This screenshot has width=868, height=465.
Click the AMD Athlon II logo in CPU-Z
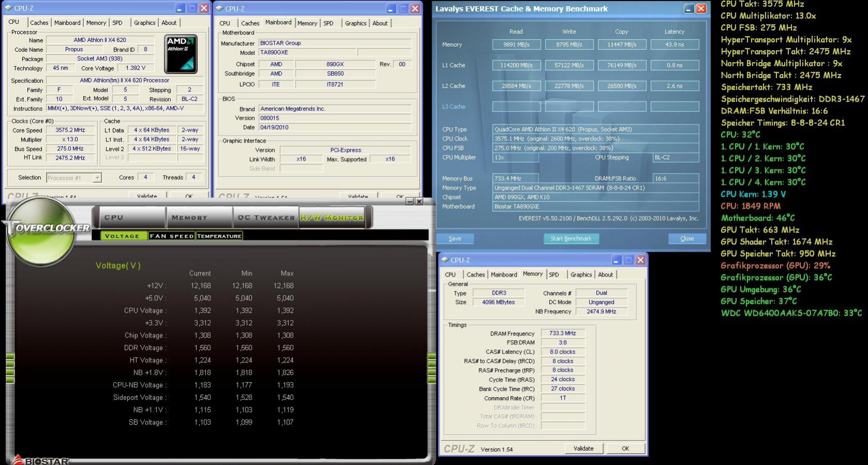pos(181,54)
